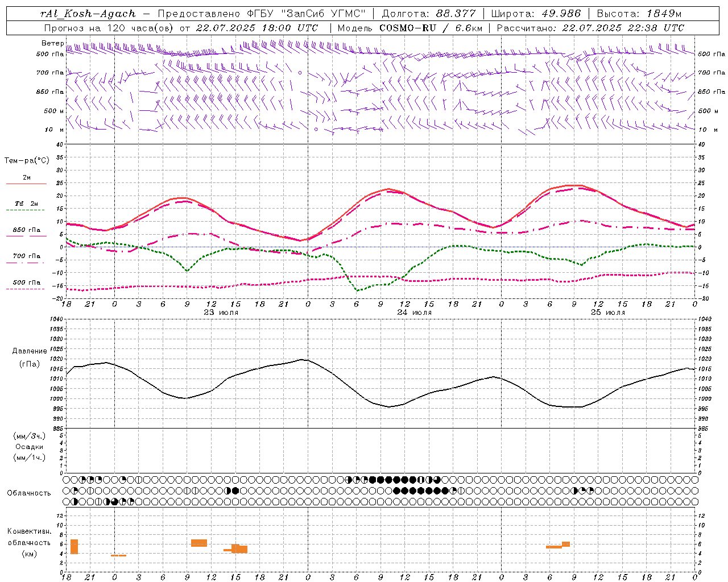Select the 'Предоставлено ФГБУ "ЗапСиб УГМС"' provider text
Screen dimensions: 728x582
coord(262,14)
